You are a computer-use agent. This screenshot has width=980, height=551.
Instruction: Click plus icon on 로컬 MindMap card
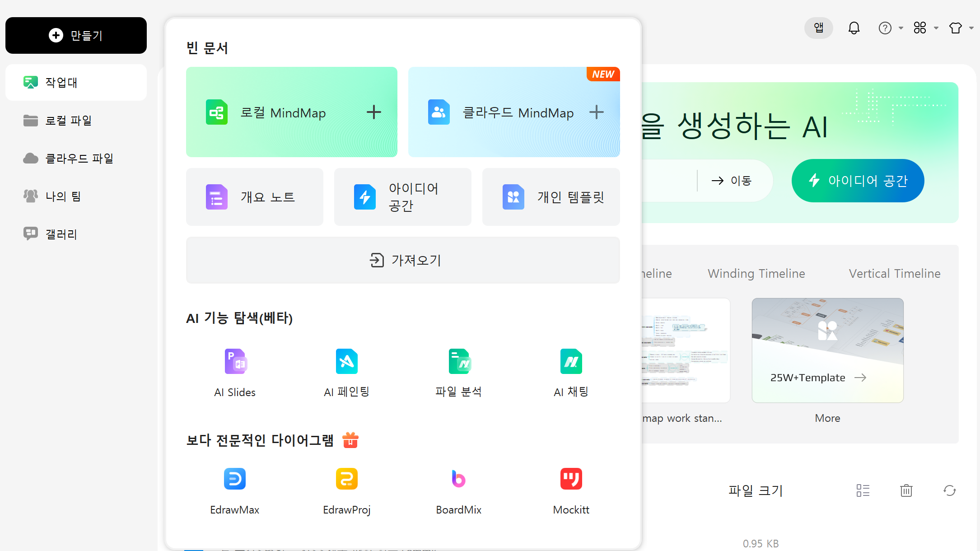374,112
